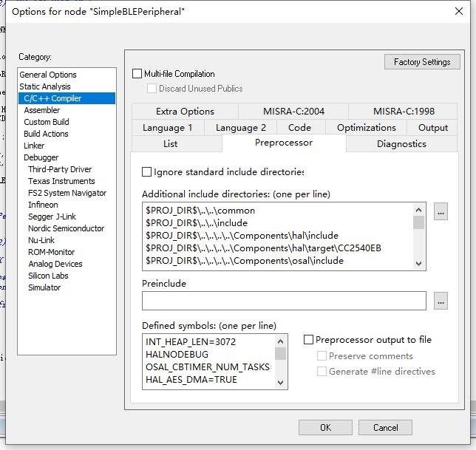Select Linker in the Category list
Image resolution: width=476 pixels, height=450 pixels.
point(34,146)
